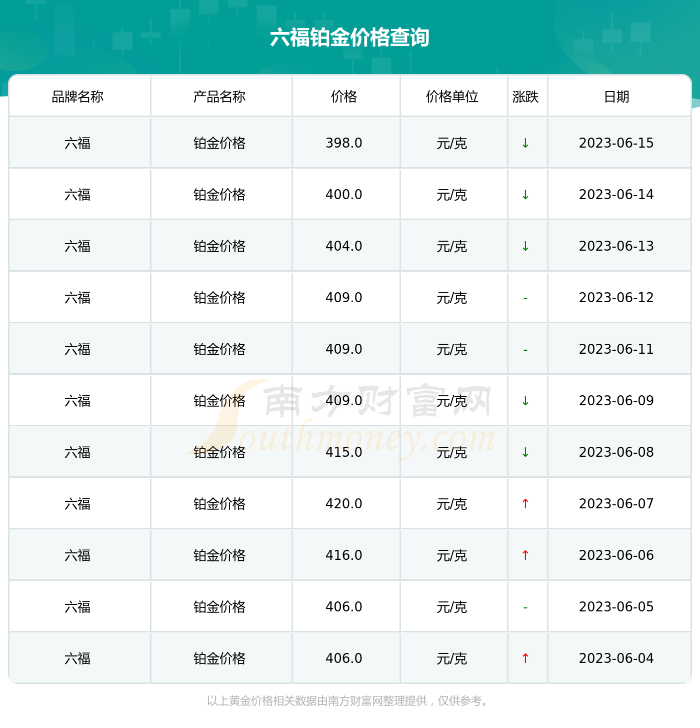Click the down arrow for 2023-06-15

(525, 143)
